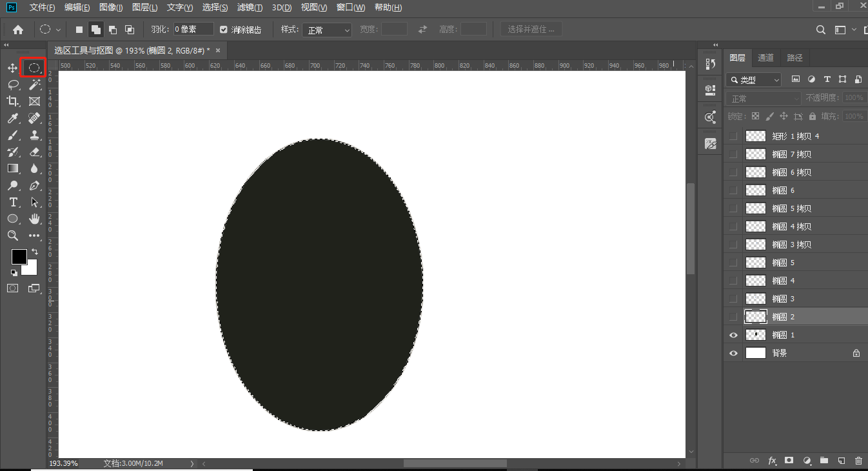The height and width of the screenshot is (471, 868).
Task: Create new layer from Layers panel footer
Action: (841, 461)
